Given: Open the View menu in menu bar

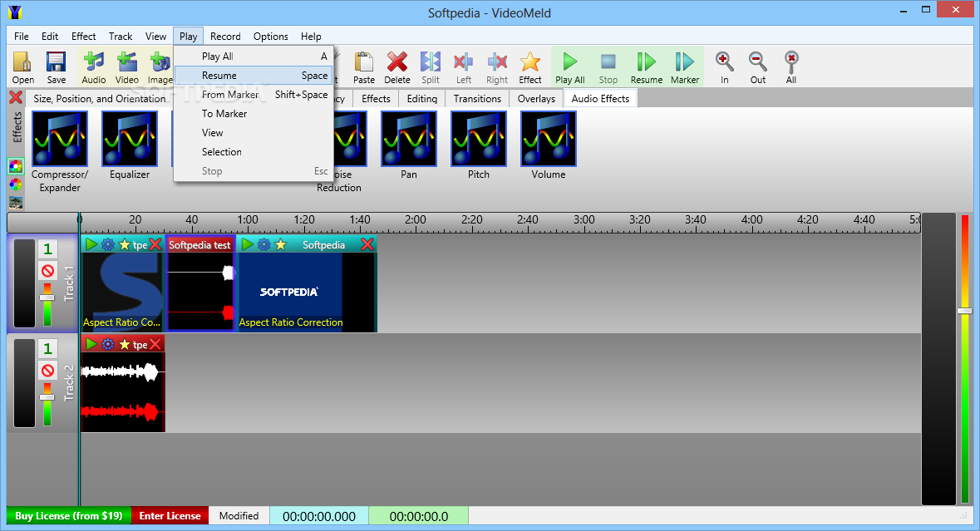Looking at the screenshot, I should pyautogui.click(x=155, y=37).
